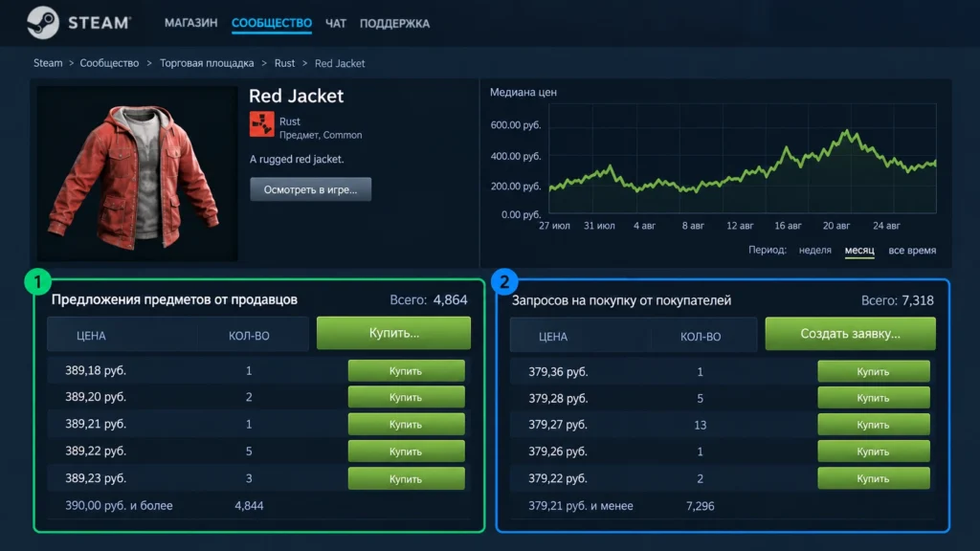Click КОЛ-ВО header in sellers table
980x551 pixels.
pyautogui.click(x=249, y=336)
